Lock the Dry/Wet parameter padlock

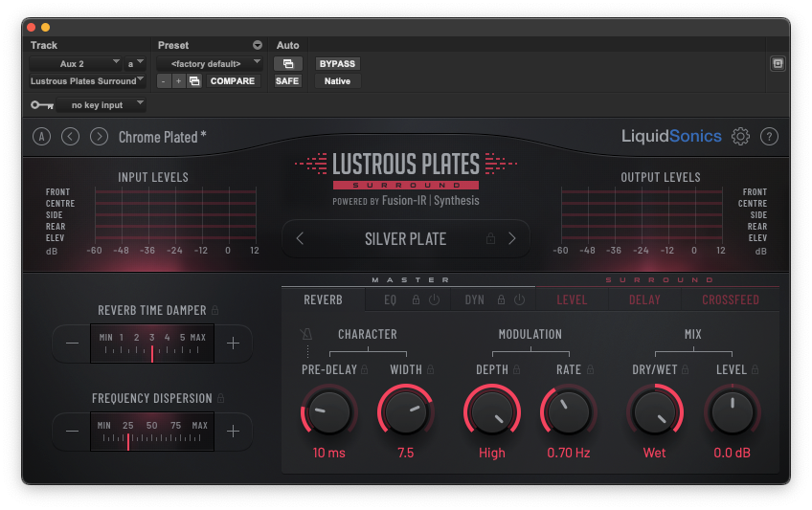tap(686, 369)
